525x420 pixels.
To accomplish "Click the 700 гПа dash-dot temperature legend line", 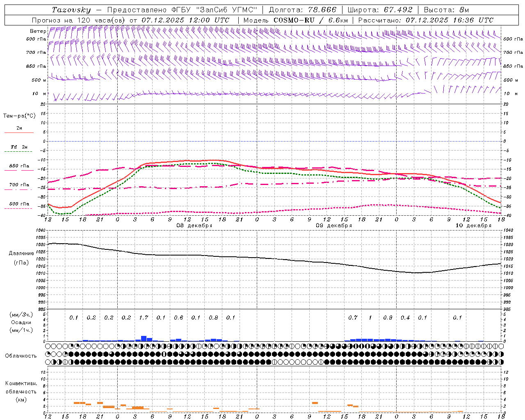I will pos(19,189).
